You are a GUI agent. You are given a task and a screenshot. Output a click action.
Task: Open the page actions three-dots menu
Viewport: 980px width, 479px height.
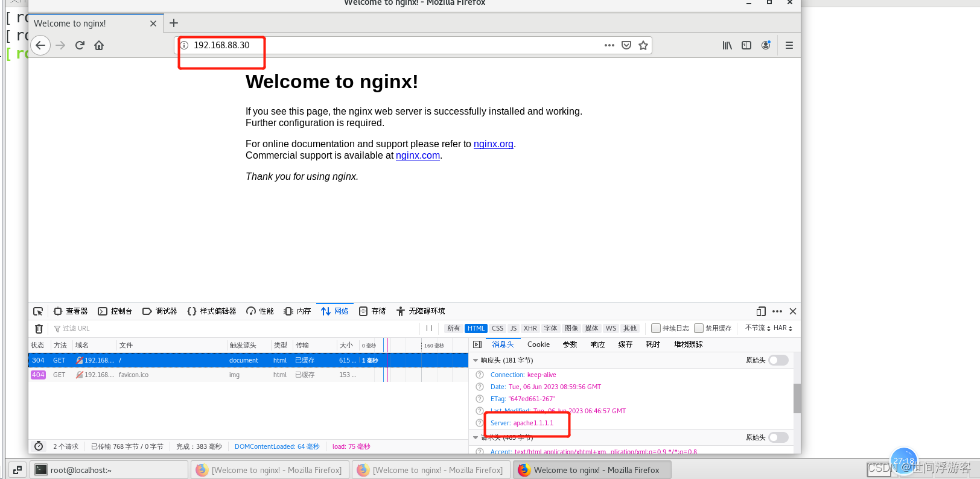pos(609,45)
